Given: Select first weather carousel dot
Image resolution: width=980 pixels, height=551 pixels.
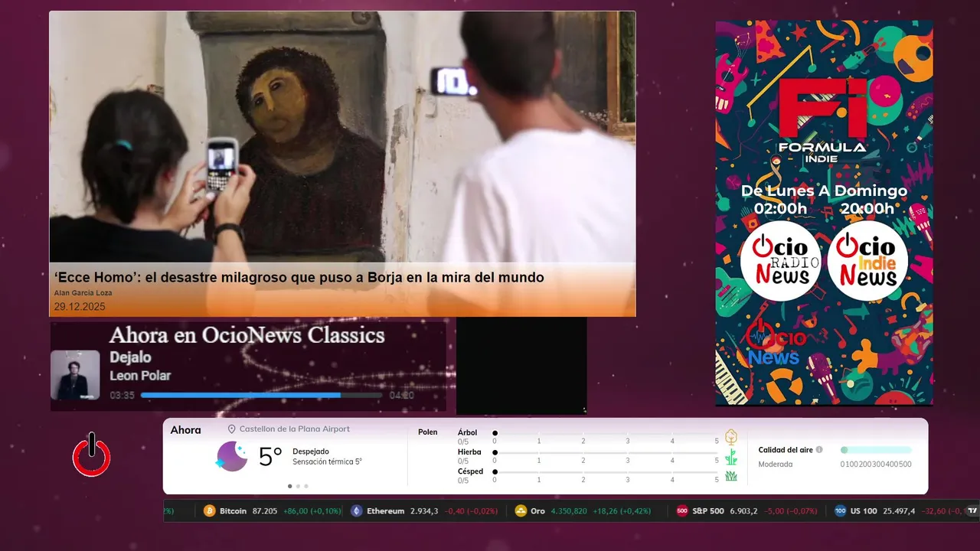Looking at the screenshot, I should (289, 486).
